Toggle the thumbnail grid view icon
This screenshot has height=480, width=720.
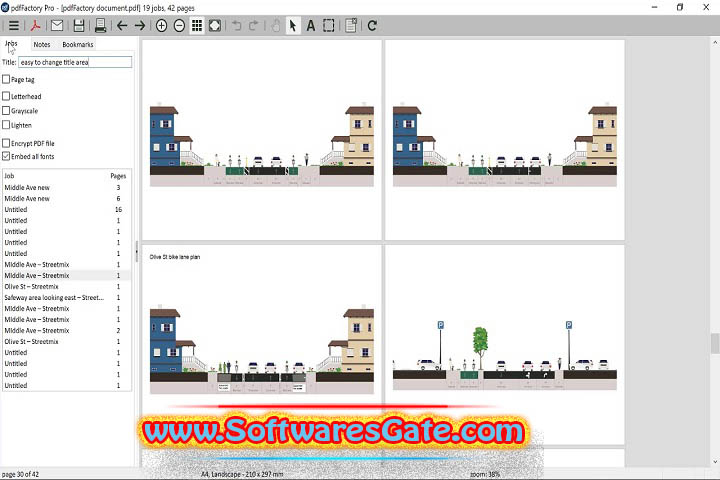pyautogui.click(x=197, y=26)
